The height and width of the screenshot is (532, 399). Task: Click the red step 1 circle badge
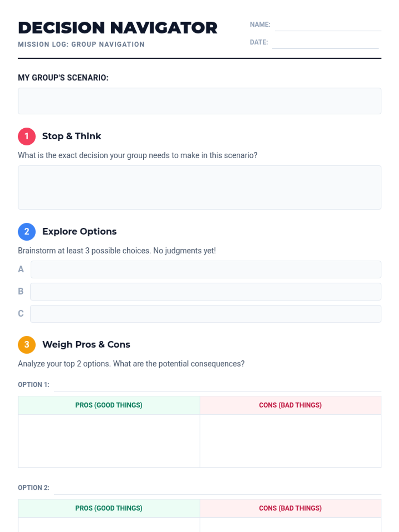click(x=27, y=136)
